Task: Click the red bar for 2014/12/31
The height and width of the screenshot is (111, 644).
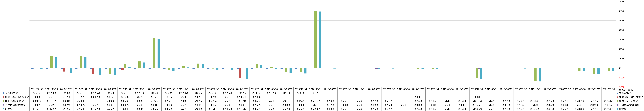Action: coord(240,73)
